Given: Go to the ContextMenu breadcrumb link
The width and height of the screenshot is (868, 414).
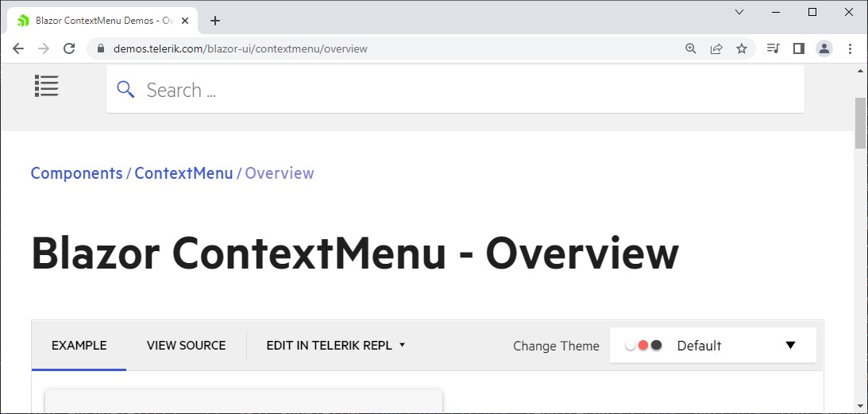Looking at the screenshot, I should (183, 173).
